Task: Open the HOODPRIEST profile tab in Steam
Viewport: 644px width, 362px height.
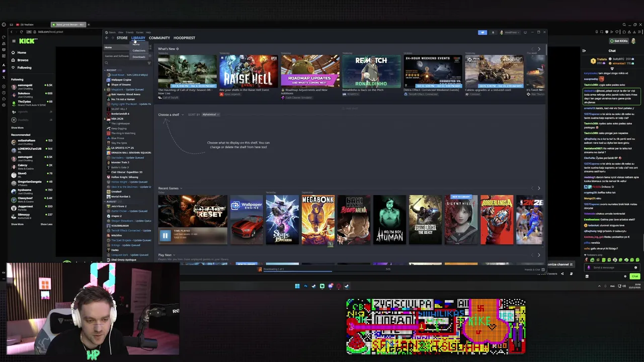Action: pos(184,38)
